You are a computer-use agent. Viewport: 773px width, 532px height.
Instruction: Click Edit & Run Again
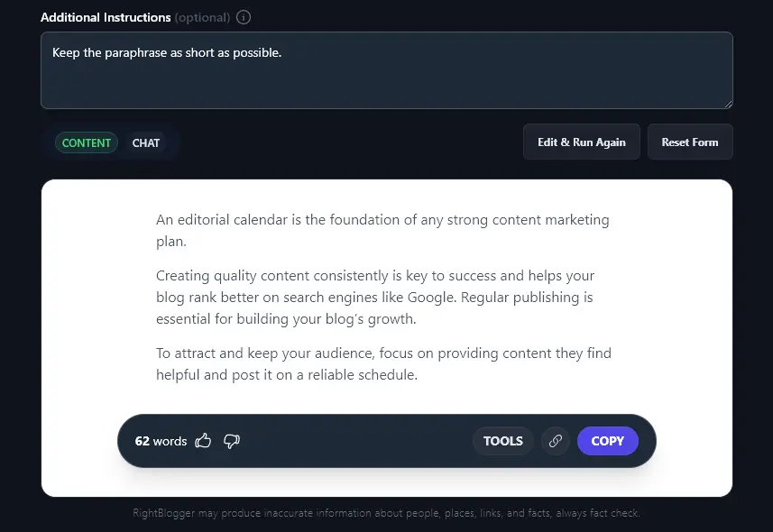[x=581, y=142]
